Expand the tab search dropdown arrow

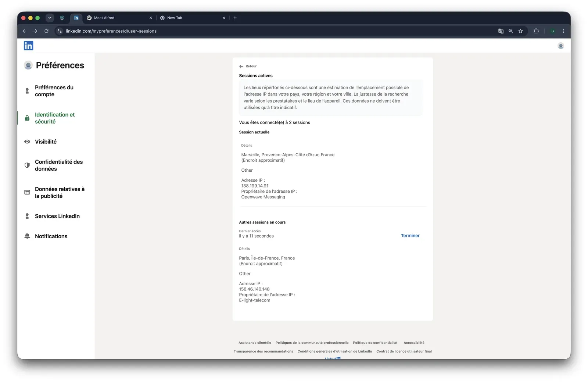pyautogui.click(x=50, y=18)
